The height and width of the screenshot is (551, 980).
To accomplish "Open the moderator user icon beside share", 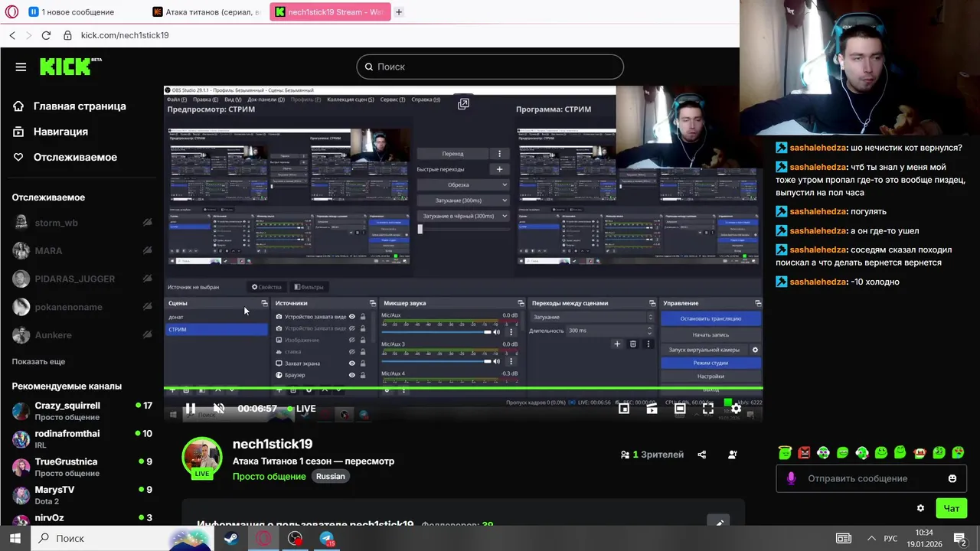I will click(x=733, y=455).
